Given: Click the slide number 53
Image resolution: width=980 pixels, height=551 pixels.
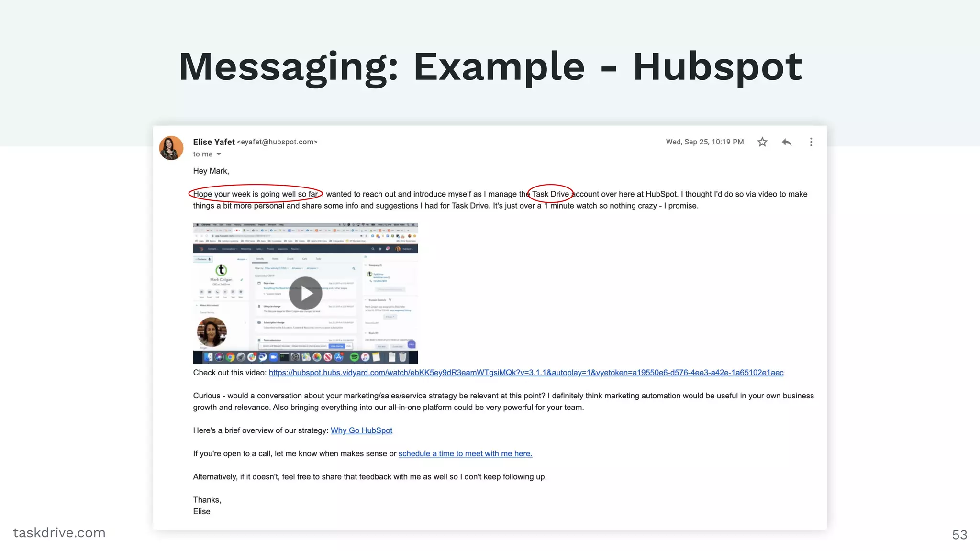Looking at the screenshot, I should [x=959, y=535].
